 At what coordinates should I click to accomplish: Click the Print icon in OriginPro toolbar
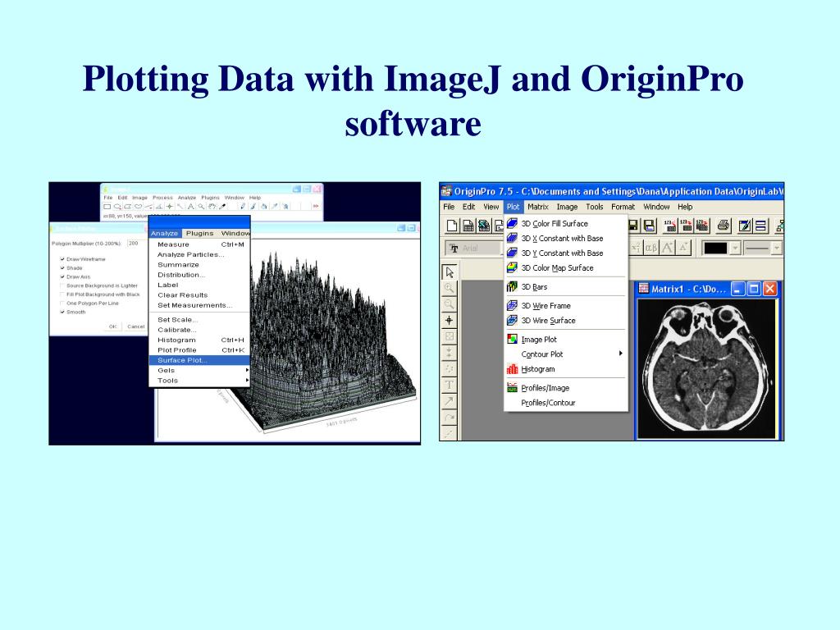point(724,226)
